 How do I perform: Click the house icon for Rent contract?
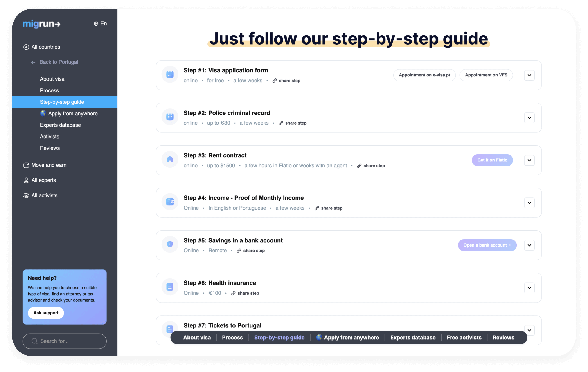coord(170,159)
